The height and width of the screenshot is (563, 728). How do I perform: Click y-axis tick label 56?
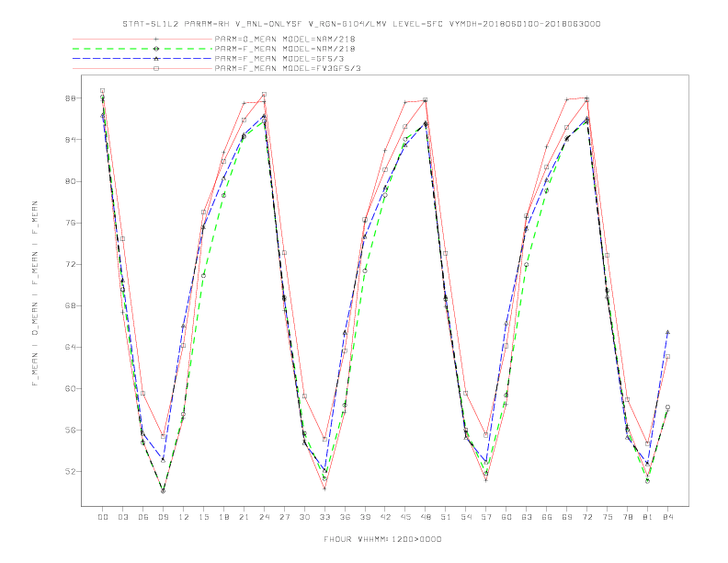pos(71,431)
